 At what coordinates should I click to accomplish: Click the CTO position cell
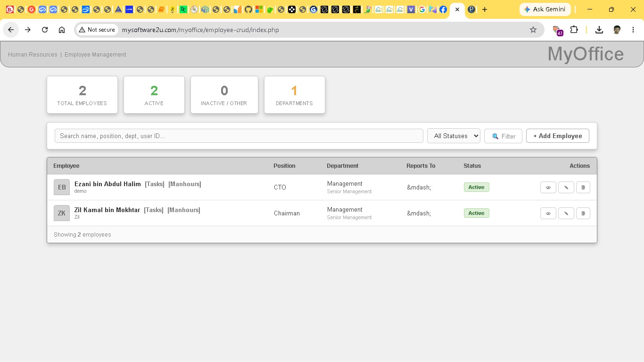pos(280,187)
